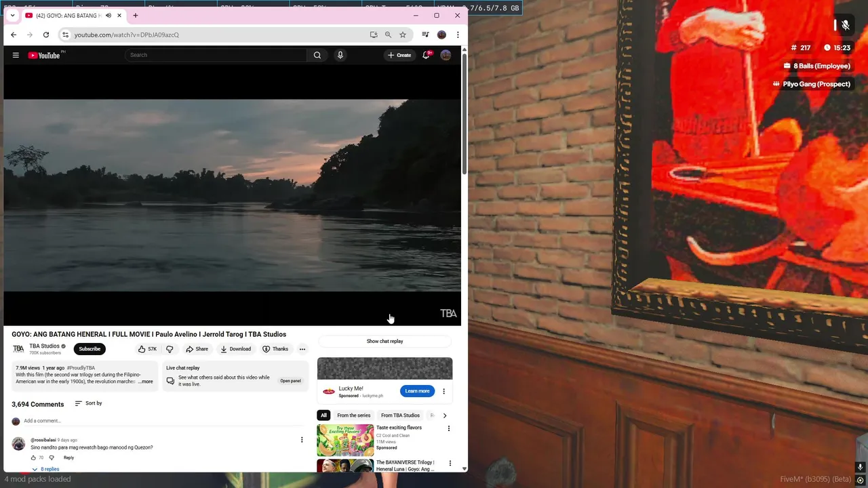
Task: Bookmark this page with the star icon
Action: pos(403,35)
